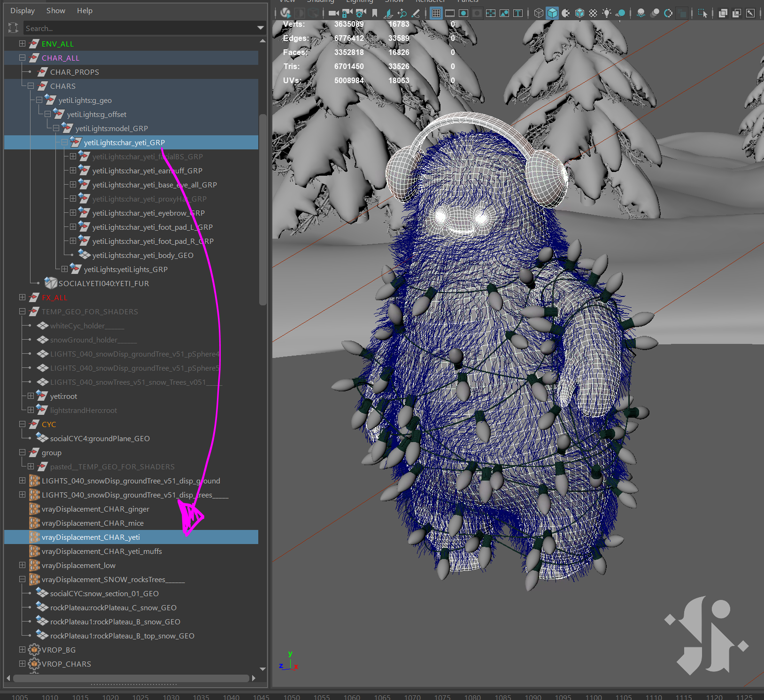
Task: Click the Grease Pencil icon
Action: coord(416,13)
